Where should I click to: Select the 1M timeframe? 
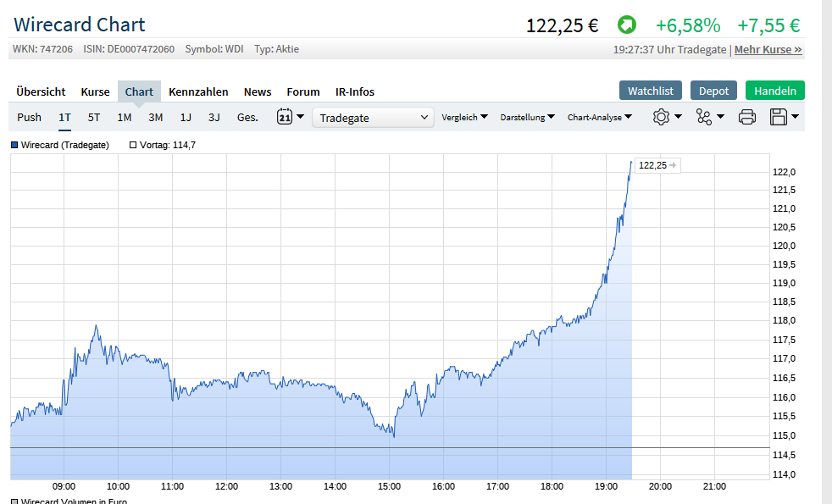click(125, 117)
